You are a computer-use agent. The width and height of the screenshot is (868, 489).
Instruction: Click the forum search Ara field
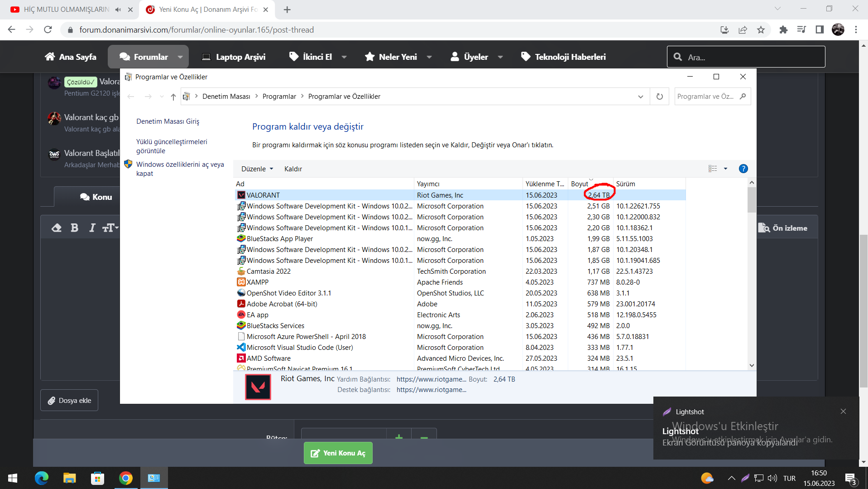click(x=746, y=57)
